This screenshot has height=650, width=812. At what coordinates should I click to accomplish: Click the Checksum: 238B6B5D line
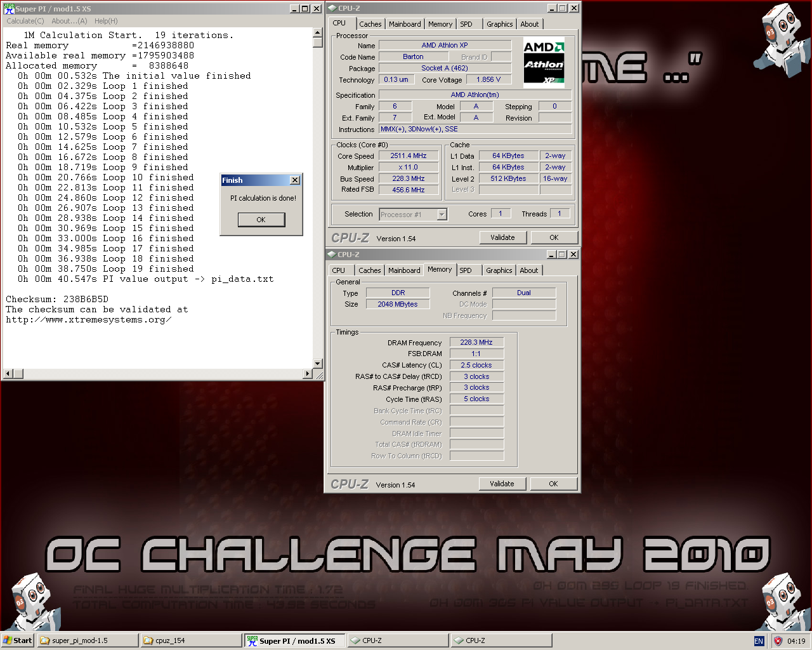point(57,299)
